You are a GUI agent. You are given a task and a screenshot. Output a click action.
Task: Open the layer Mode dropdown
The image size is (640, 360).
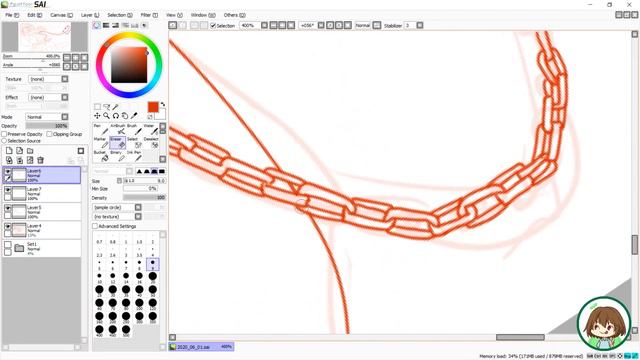[64, 117]
